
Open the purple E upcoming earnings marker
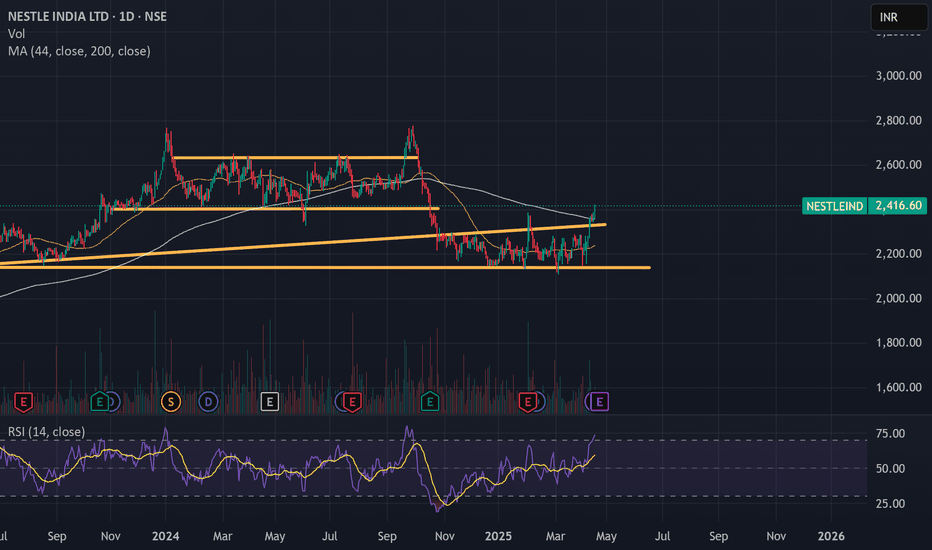tap(599, 402)
